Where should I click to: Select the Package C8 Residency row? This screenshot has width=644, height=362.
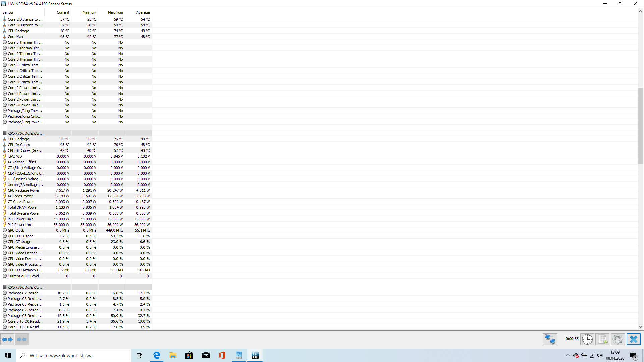pyautogui.click(x=77, y=316)
